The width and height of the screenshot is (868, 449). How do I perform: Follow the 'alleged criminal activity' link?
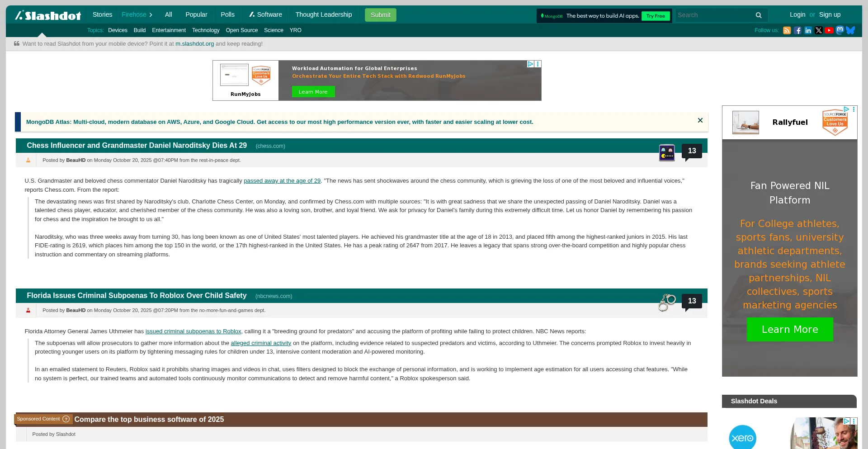(x=261, y=343)
